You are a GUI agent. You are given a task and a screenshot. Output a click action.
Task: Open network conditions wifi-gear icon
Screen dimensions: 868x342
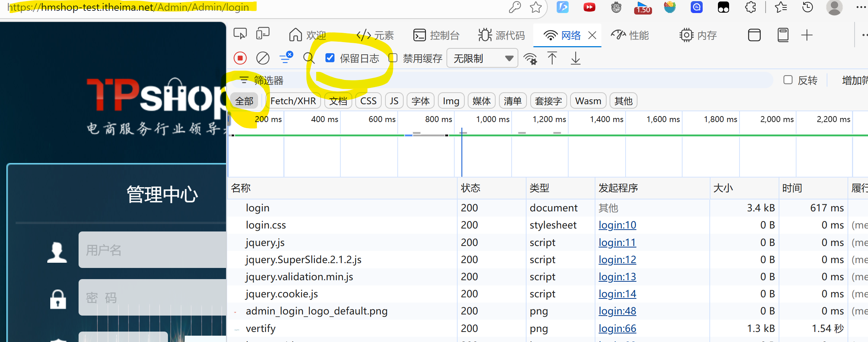(530, 59)
